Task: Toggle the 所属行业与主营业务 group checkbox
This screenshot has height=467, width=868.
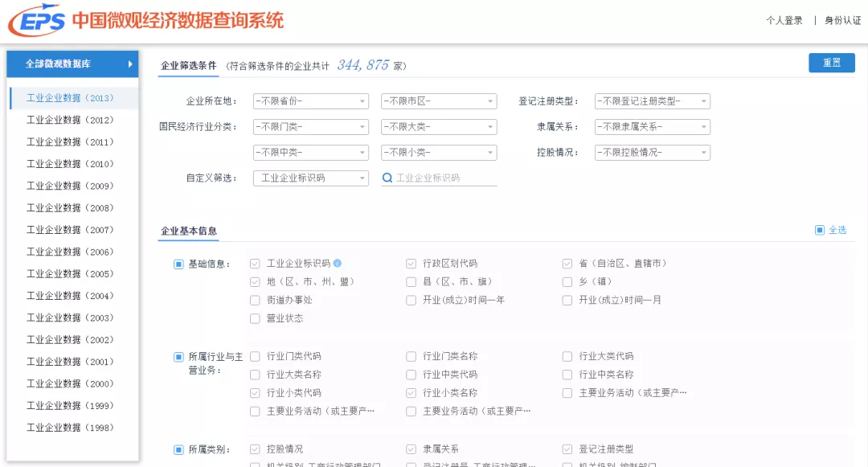Action: (x=178, y=357)
